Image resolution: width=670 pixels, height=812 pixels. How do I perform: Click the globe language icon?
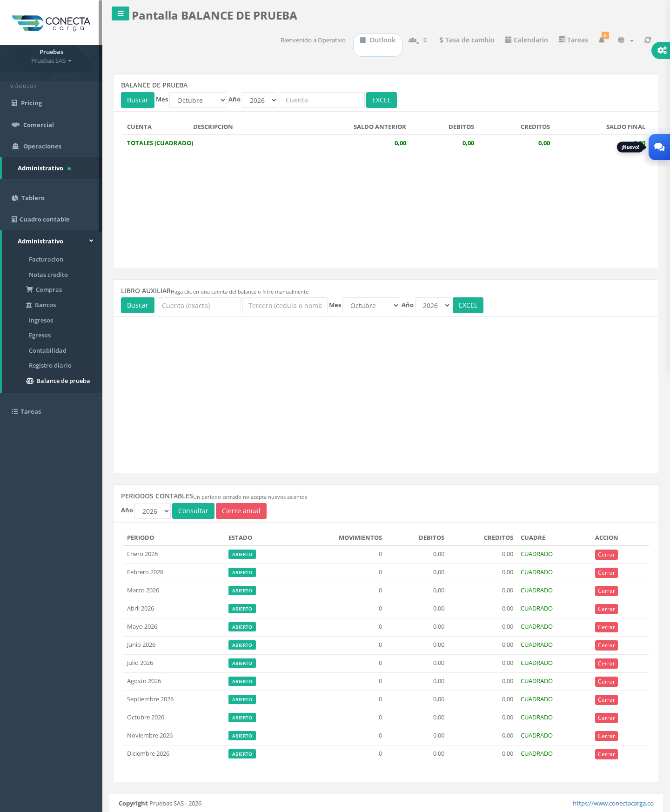point(621,40)
